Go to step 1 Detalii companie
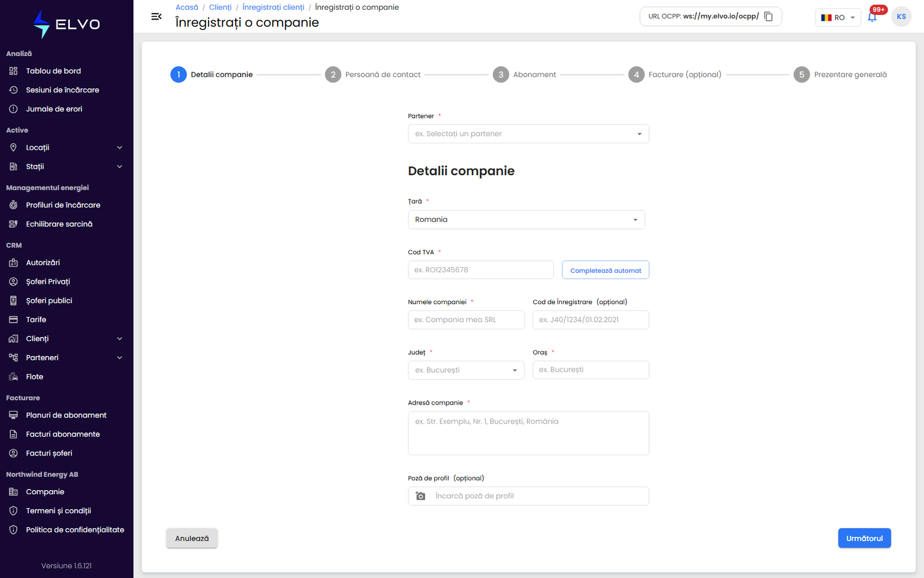 coord(212,75)
